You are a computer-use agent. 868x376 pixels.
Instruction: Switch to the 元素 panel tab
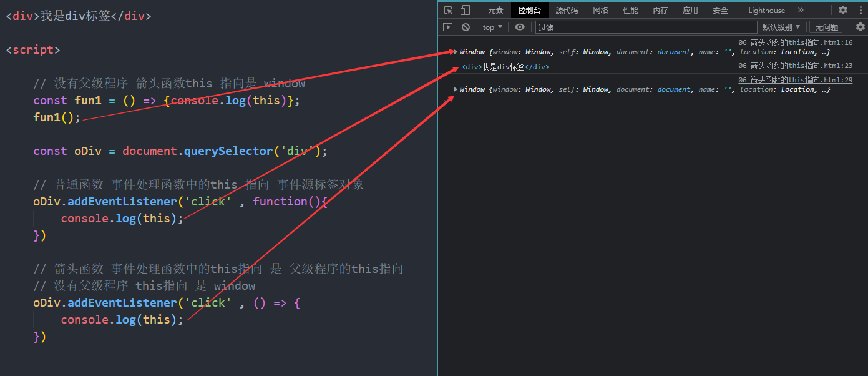pyautogui.click(x=495, y=10)
